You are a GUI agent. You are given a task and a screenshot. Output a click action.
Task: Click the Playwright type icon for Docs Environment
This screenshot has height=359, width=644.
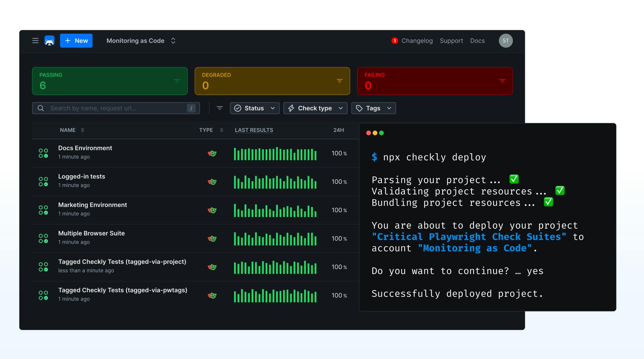click(212, 153)
